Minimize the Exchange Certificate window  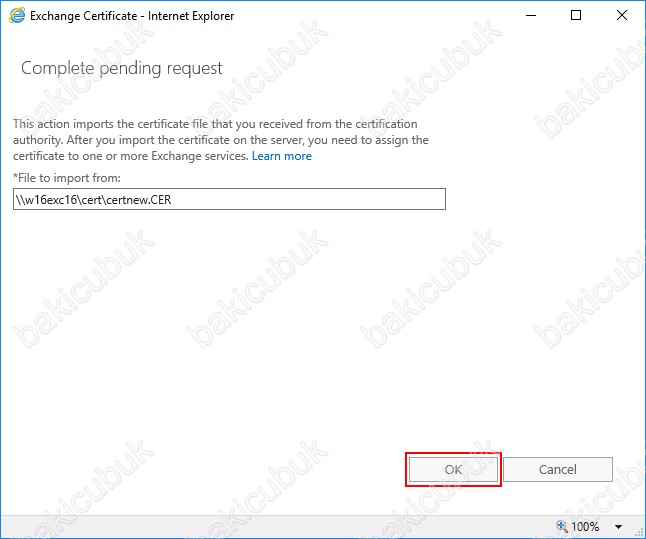point(531,16)
